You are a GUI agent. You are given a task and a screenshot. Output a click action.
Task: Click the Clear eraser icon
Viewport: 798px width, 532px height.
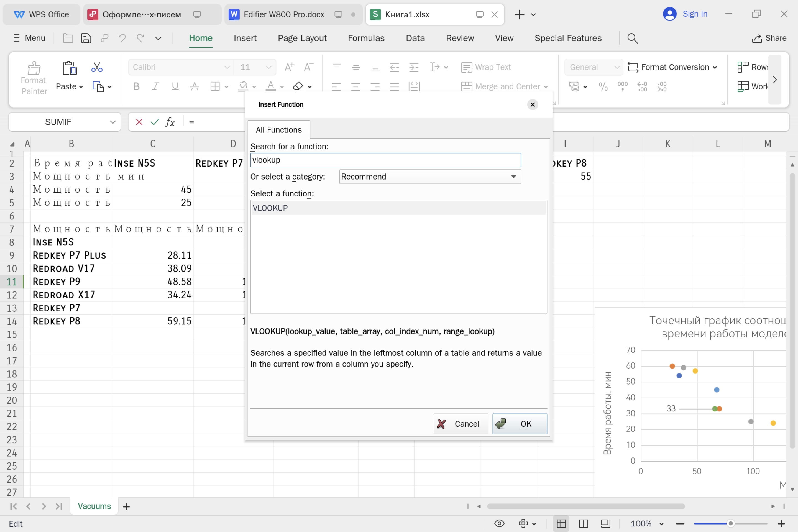[x=298, y=86]
